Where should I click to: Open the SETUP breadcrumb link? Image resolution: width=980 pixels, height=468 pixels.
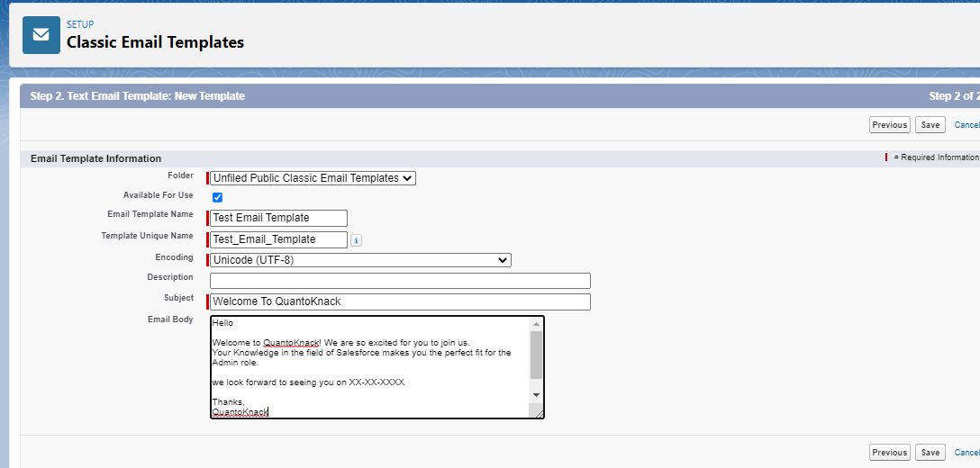[x=80, y=24]
